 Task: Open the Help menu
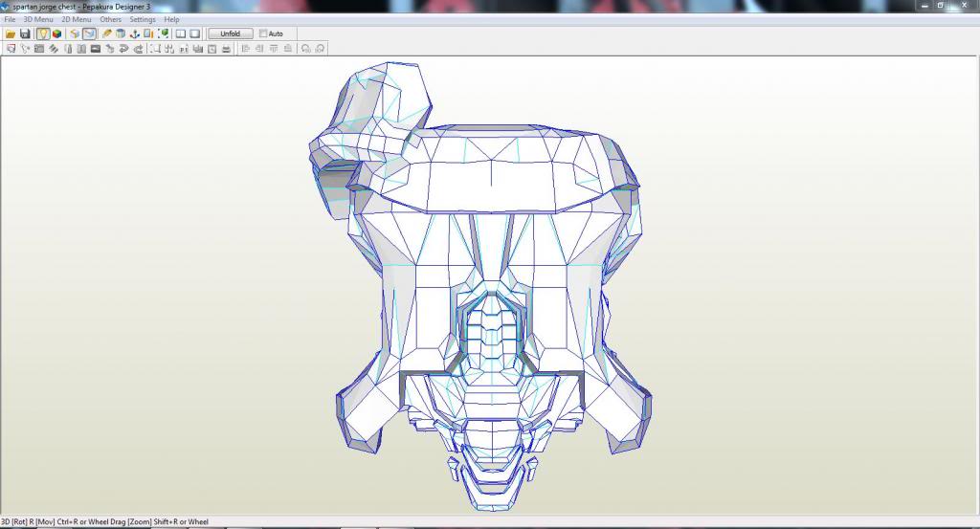(171, 19)
